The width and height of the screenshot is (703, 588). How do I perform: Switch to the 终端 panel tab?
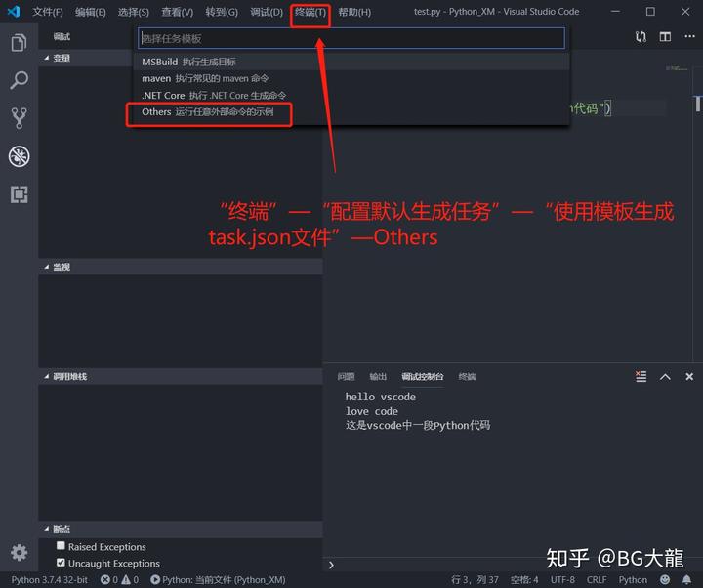click(467, 377)
